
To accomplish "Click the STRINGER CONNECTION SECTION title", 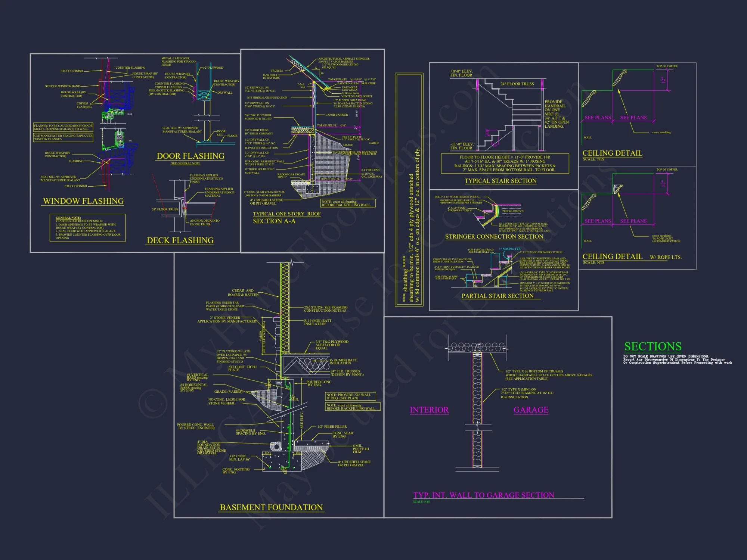I will (494, 237).
